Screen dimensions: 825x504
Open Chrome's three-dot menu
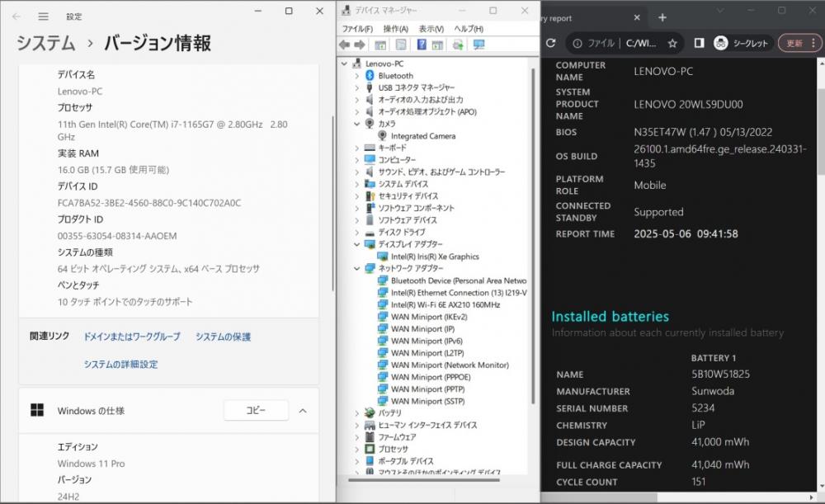(813, 43)
